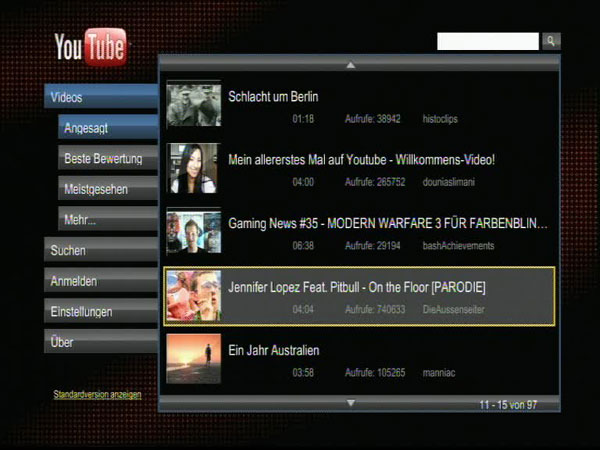Image resolution: width=600 pixels, height=450 pixels.
Task: Open the Anmelden menu item
Action: tap(101, 280)
